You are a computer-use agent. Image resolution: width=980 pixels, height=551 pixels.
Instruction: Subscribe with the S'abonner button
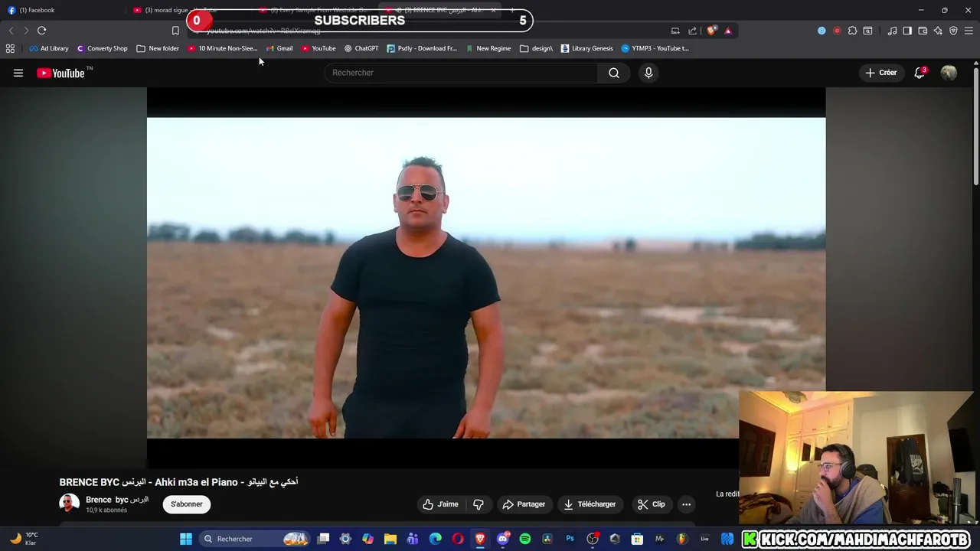click(187, 504)
